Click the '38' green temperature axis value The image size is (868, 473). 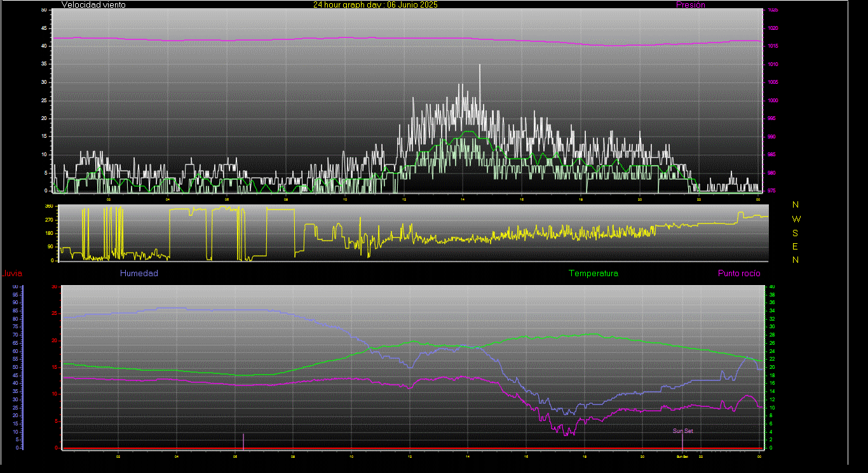point(772,295)
